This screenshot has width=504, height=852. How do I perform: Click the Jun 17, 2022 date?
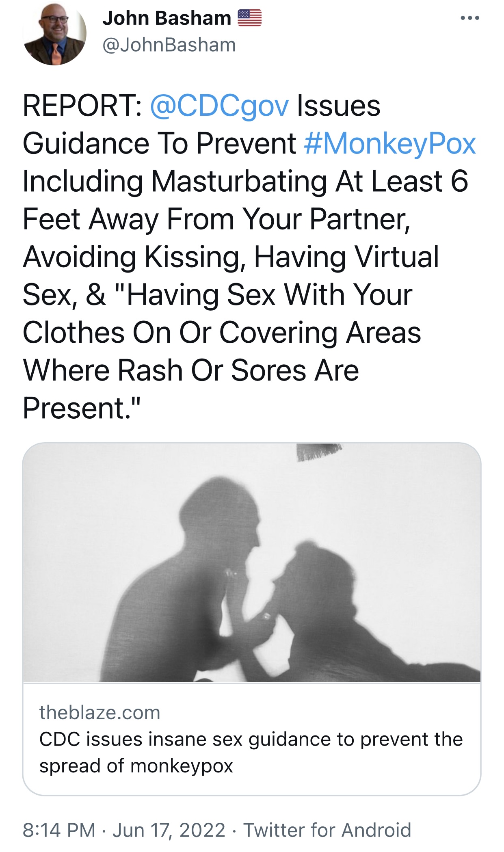tap(169, 830)
